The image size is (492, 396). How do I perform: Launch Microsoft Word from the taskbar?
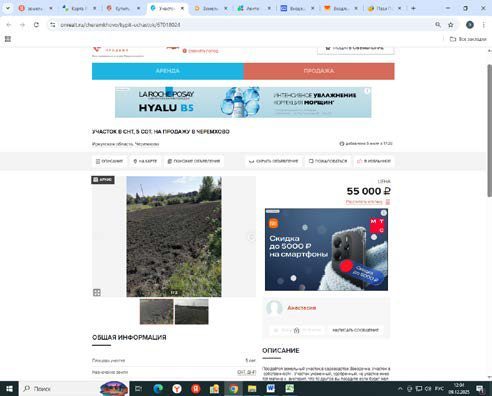click(x=270, y=388)
